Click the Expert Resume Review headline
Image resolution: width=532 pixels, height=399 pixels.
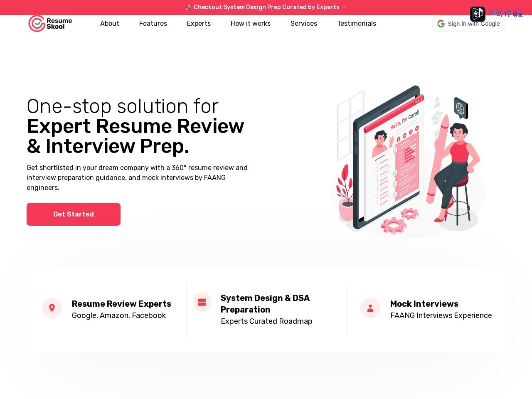[x=135, y=136]
